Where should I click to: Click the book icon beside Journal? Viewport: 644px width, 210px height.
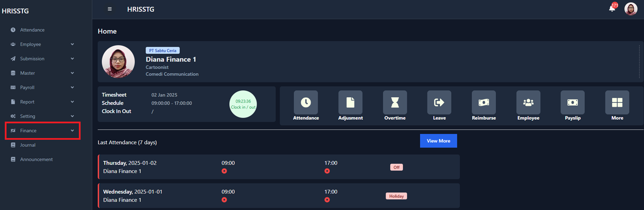coord(13,145)
